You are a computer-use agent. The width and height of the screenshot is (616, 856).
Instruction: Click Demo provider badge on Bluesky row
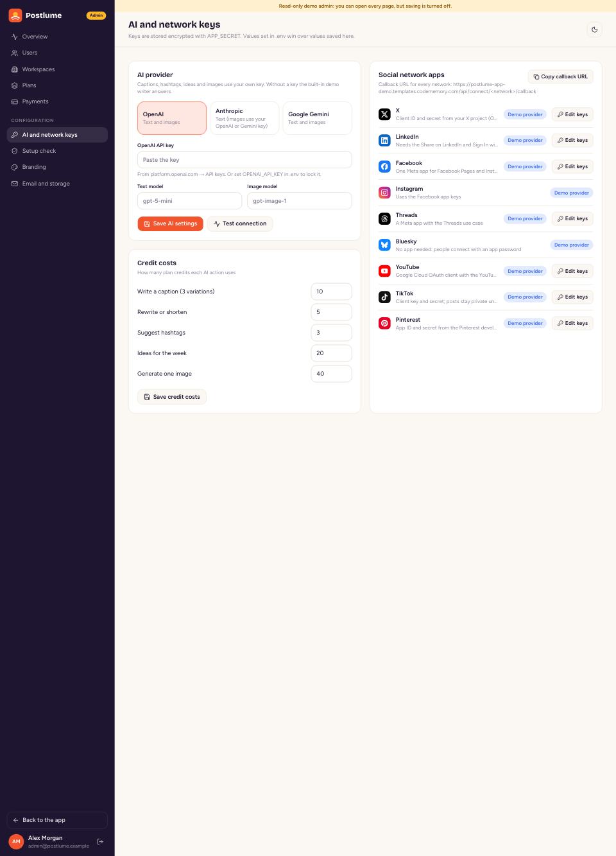(x=572, y=245)
